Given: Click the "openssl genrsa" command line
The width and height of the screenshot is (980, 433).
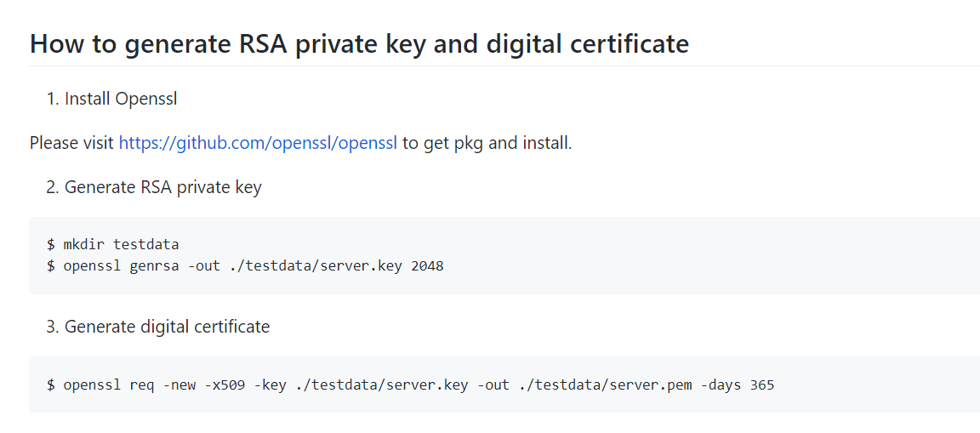Looking at the screenshot, I should click(x=245, y=265).
